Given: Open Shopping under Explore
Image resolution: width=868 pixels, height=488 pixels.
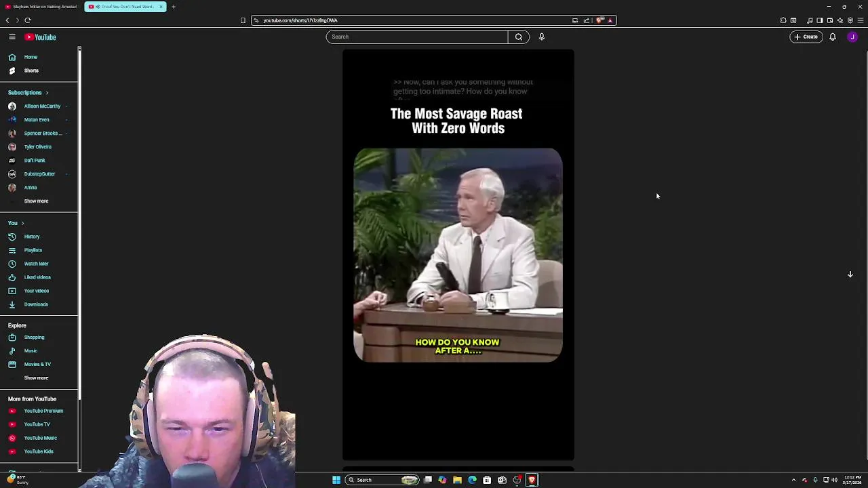Looking at the screenshot, I should pos(39,338).
